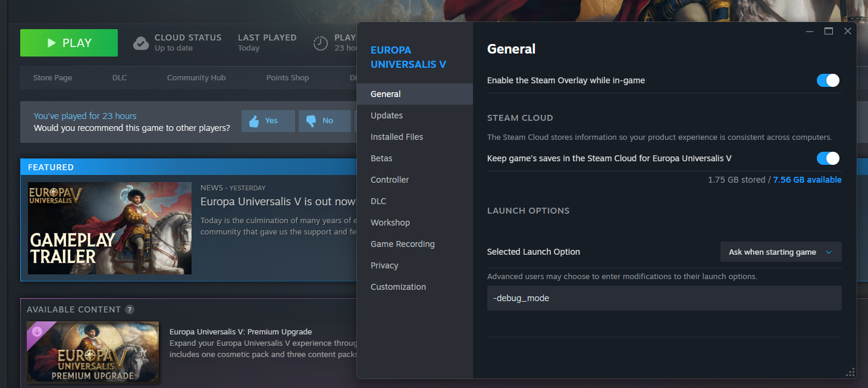
Task: Click the thumbs down icon on No
Action: tap(311, 121)
